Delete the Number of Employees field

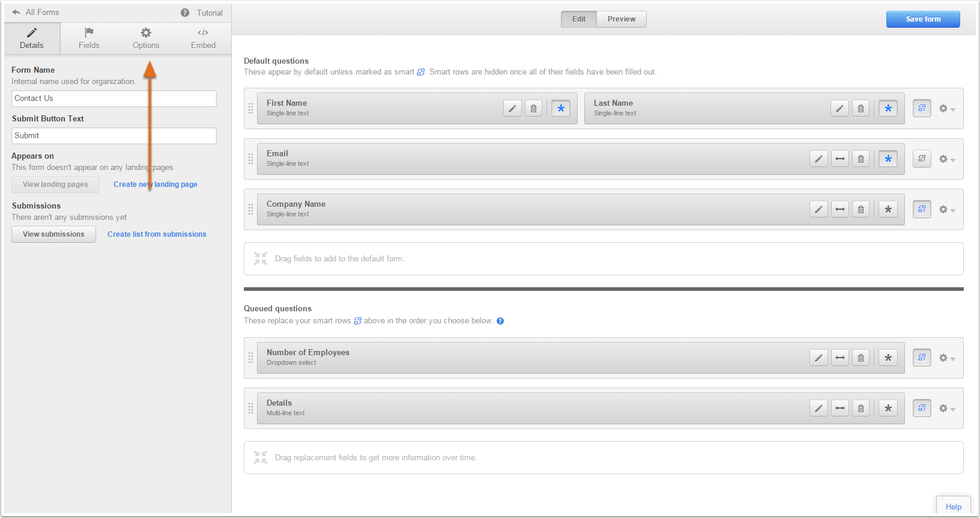[861, 358]
